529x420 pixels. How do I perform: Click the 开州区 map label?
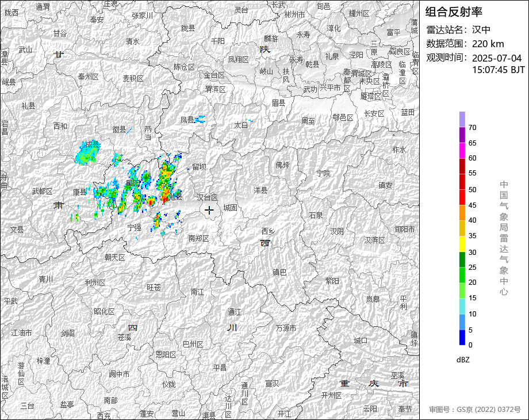pos(332,395)
